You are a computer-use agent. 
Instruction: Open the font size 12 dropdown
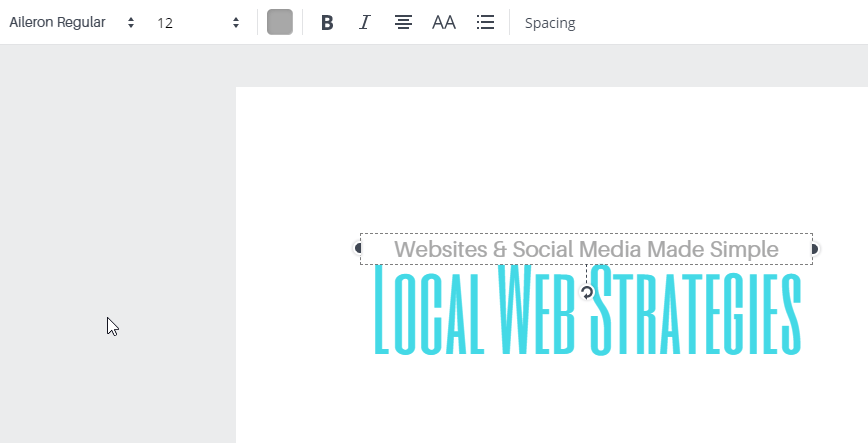198,23
